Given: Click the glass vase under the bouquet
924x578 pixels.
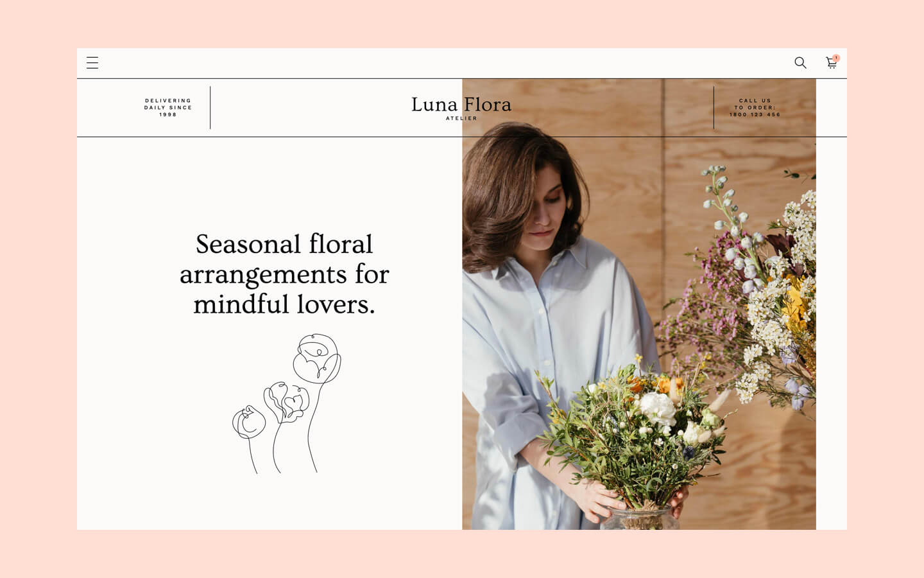Looking at the screenshot, I should (x=640, y=518).
